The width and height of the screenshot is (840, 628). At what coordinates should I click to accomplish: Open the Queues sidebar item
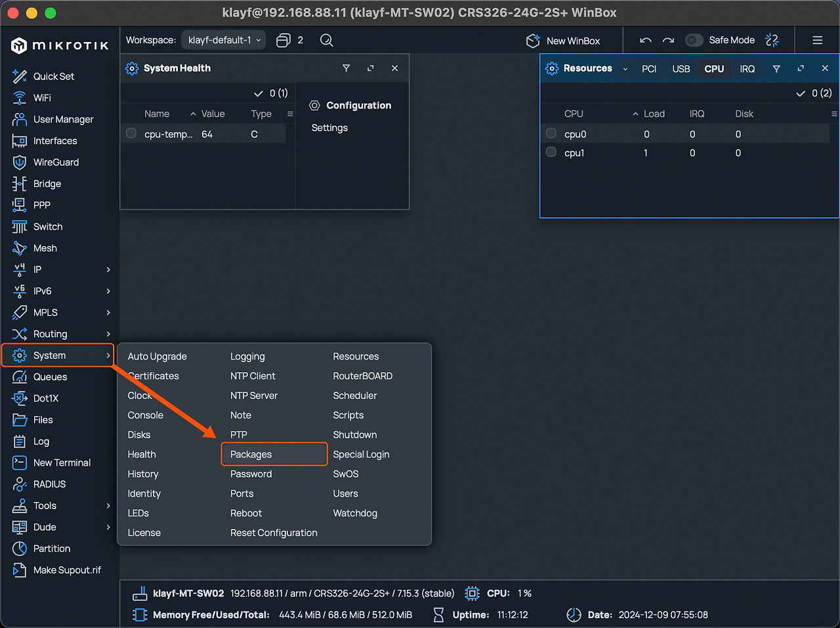click(50, 377)
